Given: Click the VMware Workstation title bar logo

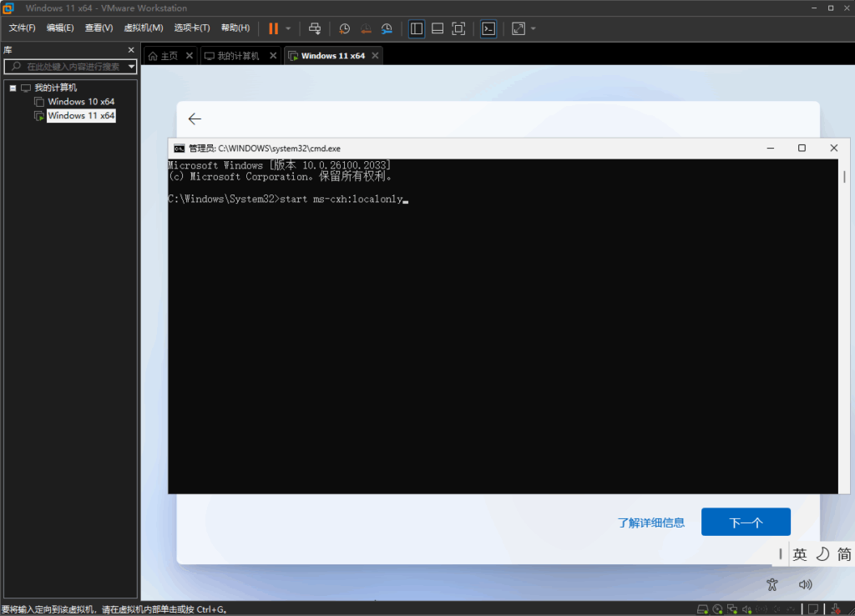Looking at the screenshot, I should [8, 8].
